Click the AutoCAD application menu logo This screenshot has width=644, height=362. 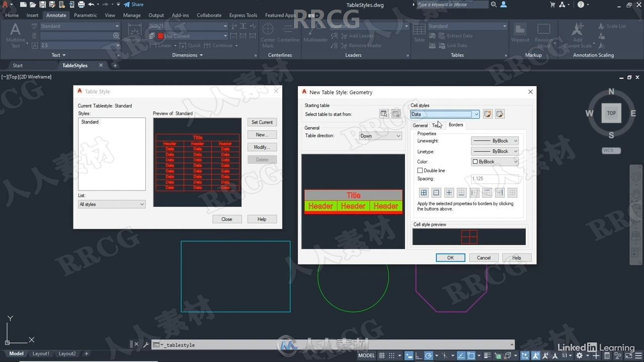click(x=6, y=5)
